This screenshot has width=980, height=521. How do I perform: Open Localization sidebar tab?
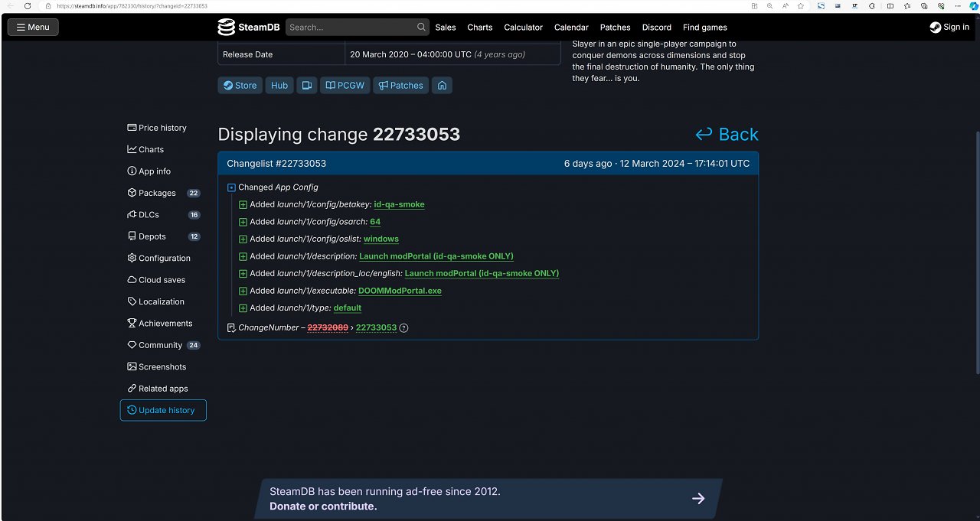[x=163, y=301]
